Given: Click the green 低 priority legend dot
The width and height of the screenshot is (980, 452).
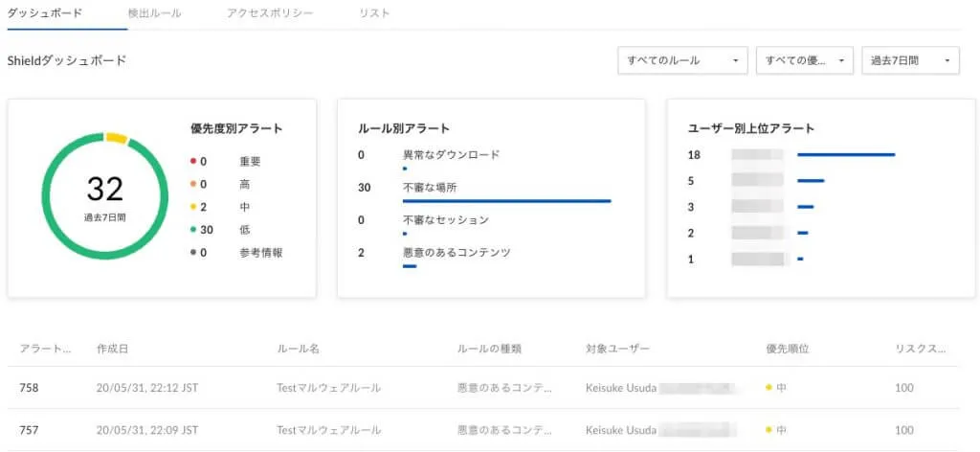Looking at the screenshot, I should coord(192,230).
